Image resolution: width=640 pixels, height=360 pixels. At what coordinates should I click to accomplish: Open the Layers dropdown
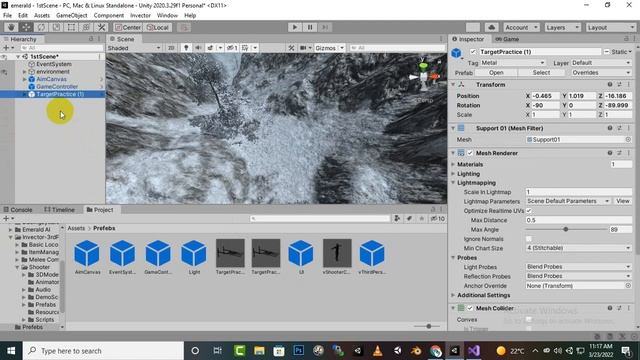(x=562, y=27)
